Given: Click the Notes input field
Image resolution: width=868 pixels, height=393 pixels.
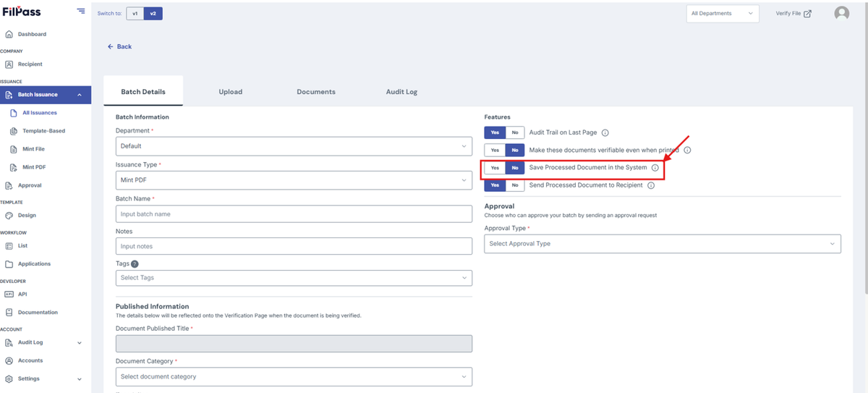Looking at the screenshot, I should (294, 246).
